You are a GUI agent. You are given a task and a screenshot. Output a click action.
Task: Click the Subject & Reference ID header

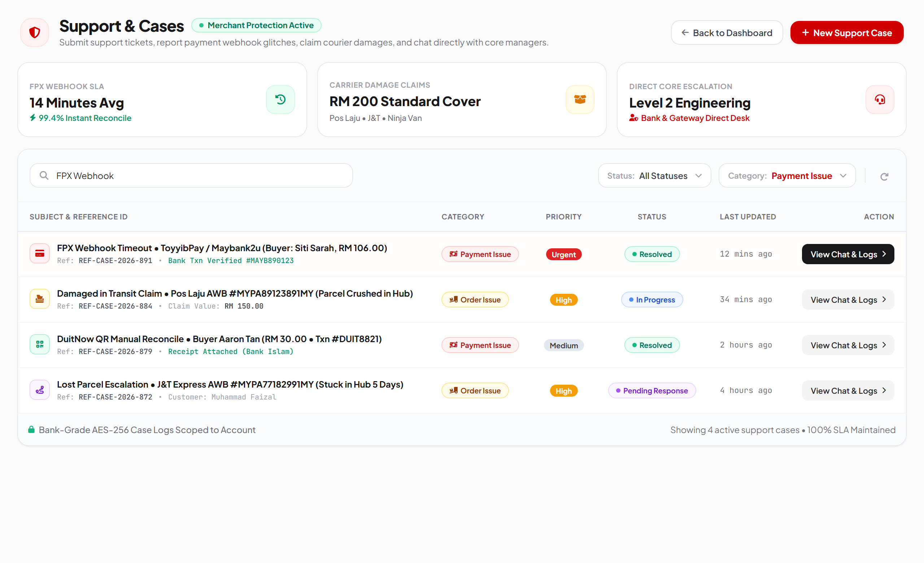(78, 216)
